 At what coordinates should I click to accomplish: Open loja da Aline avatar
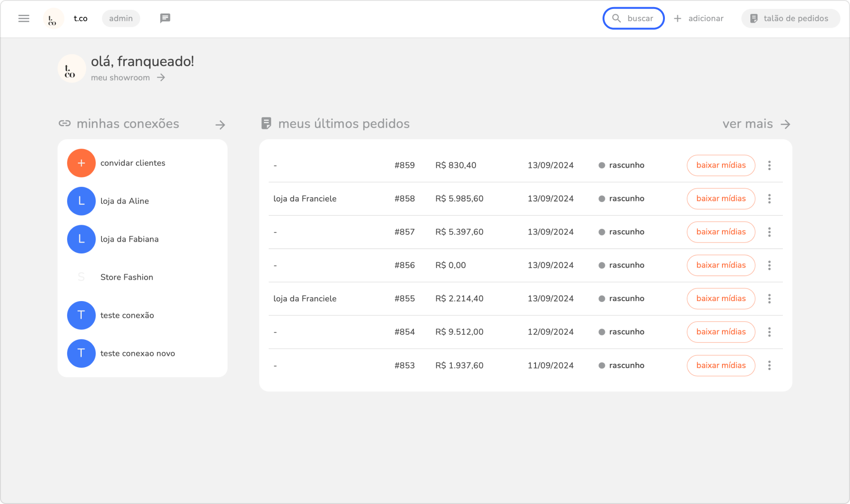(81, 201)
